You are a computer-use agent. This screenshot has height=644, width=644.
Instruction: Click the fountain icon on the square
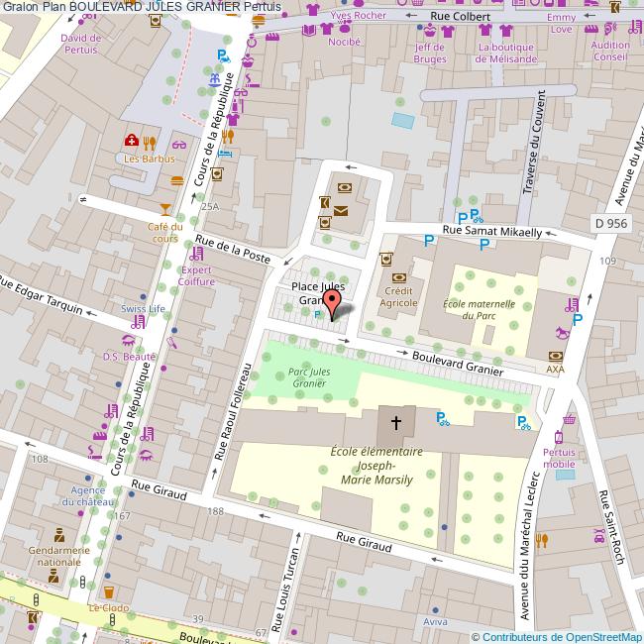(214, 78)
